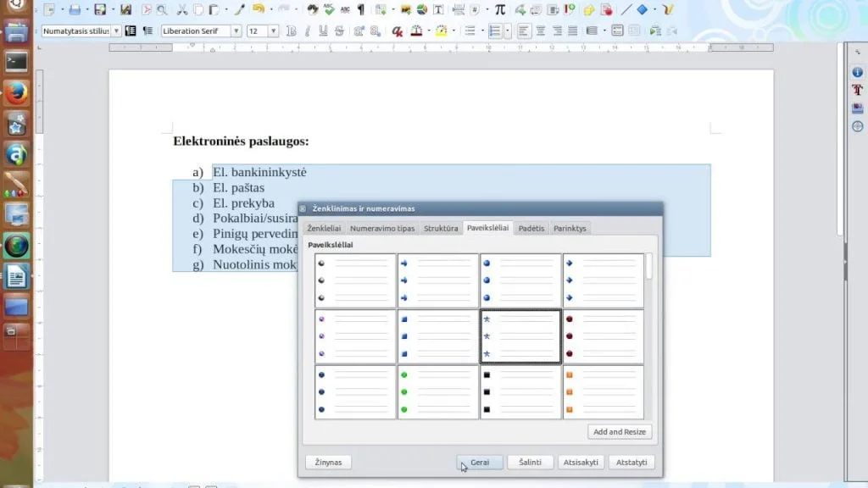Click the Font color icon
The width and height of the screenshot is (868, 488).
coord(416,31)
